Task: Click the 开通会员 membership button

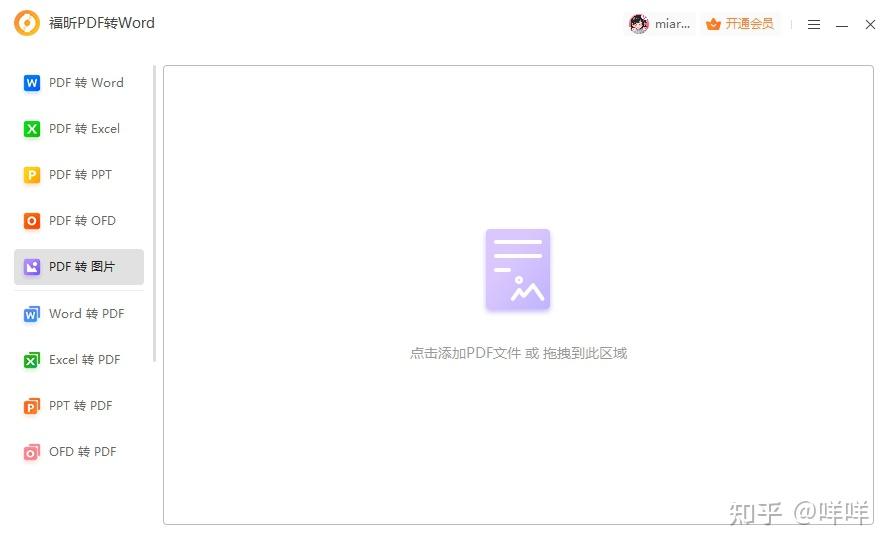Action: coord(740,24)
